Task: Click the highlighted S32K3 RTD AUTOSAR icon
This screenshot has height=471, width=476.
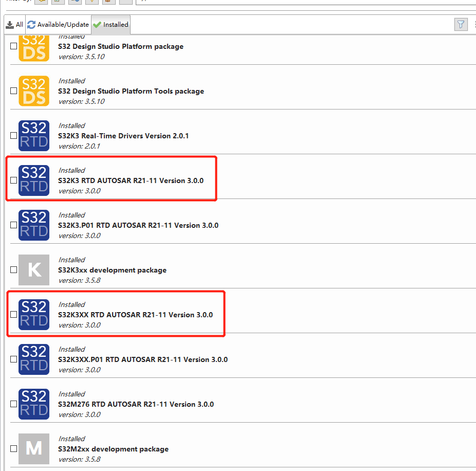Action: click(x=34, y=180)
